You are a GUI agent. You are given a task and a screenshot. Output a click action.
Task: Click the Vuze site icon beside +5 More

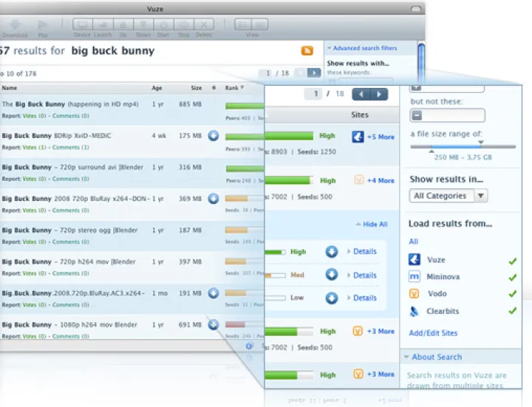pyautogui.click(x=358, y=137)
